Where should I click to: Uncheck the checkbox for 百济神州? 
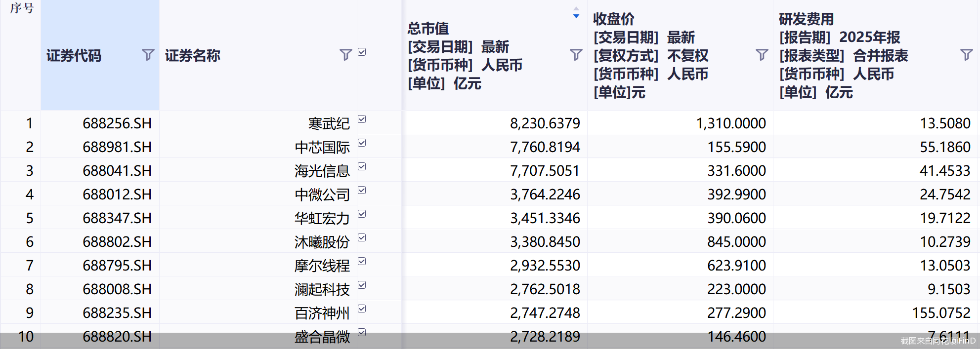click(x=362, y=309)
